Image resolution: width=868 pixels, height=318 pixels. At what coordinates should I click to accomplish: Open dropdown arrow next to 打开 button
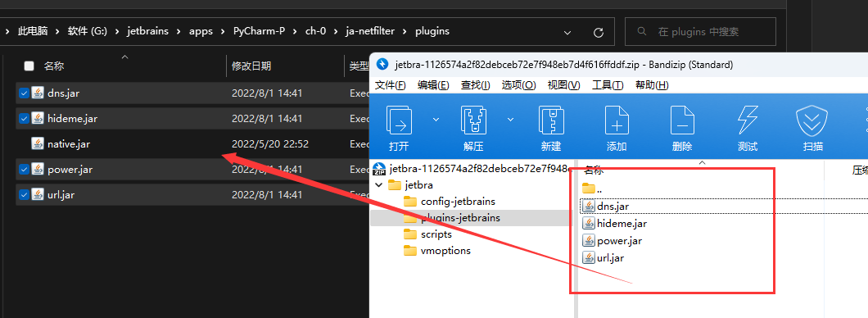coord(436,119)
